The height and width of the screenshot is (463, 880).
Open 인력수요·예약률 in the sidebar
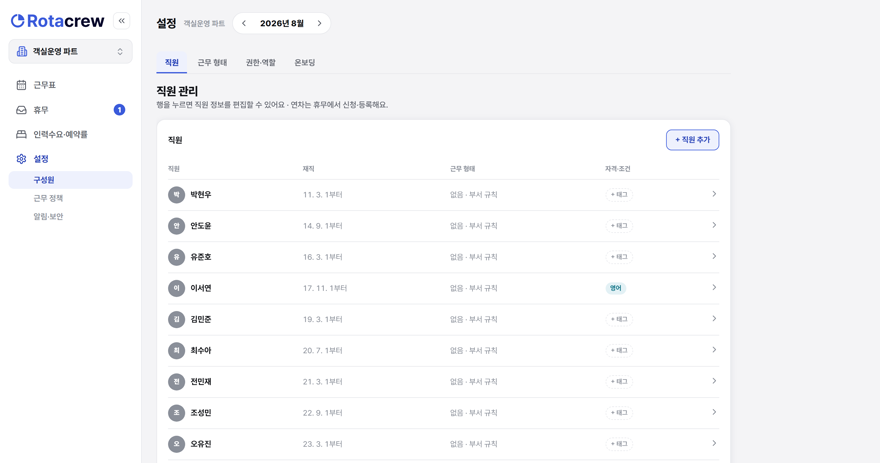(x=71, y=135)
